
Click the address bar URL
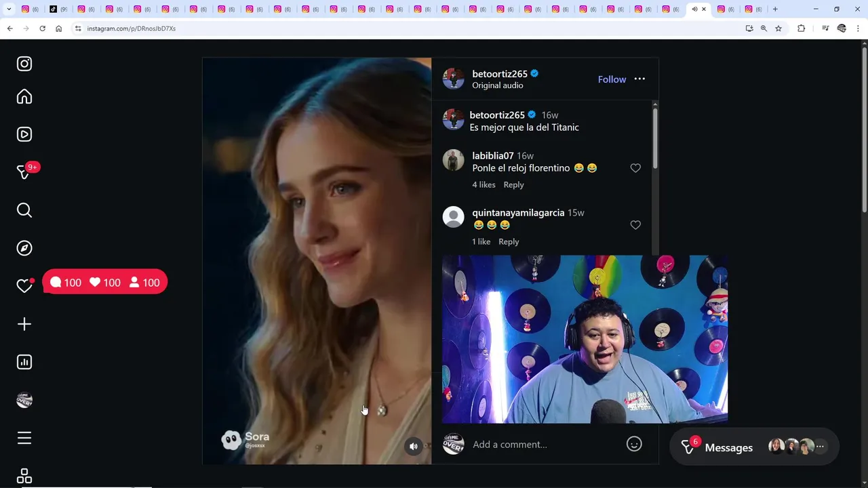click(x=132, y=28)
